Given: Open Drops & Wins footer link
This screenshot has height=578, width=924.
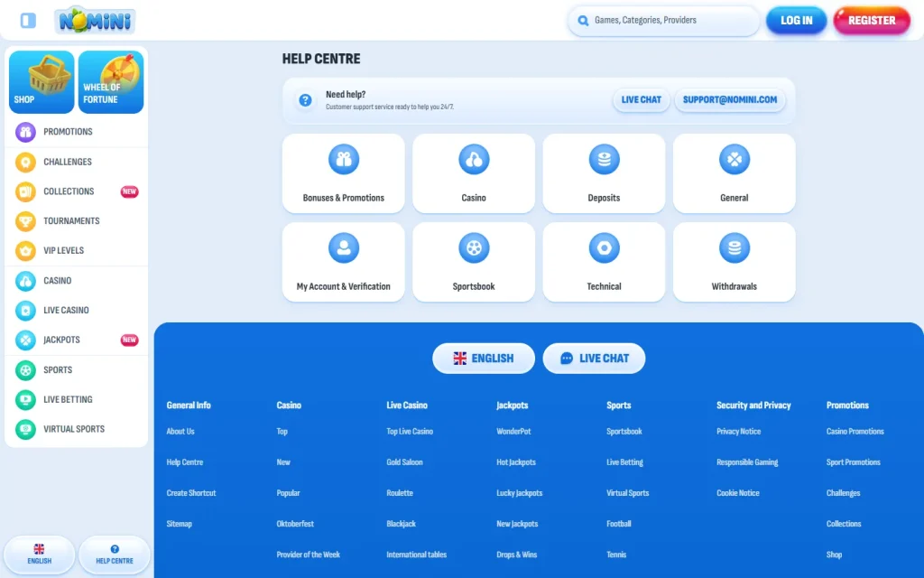Looking at the screenshot, I should tap(517, 555).
